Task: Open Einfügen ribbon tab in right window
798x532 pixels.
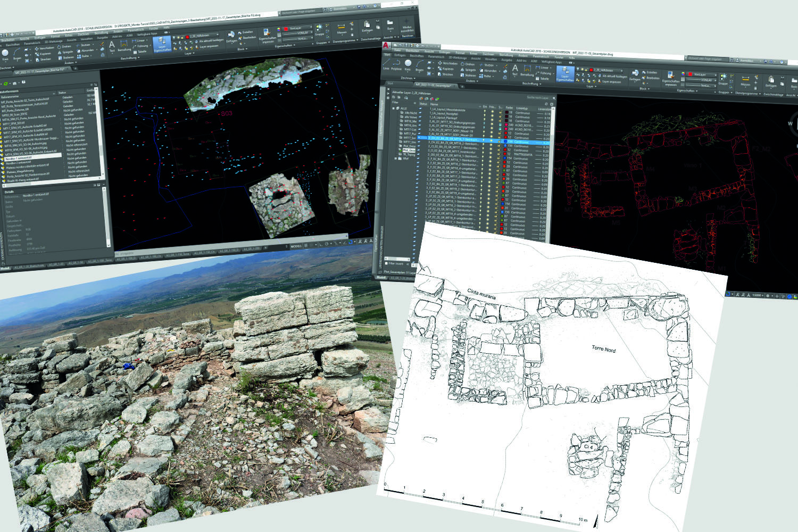Action: tap(400, 55)
